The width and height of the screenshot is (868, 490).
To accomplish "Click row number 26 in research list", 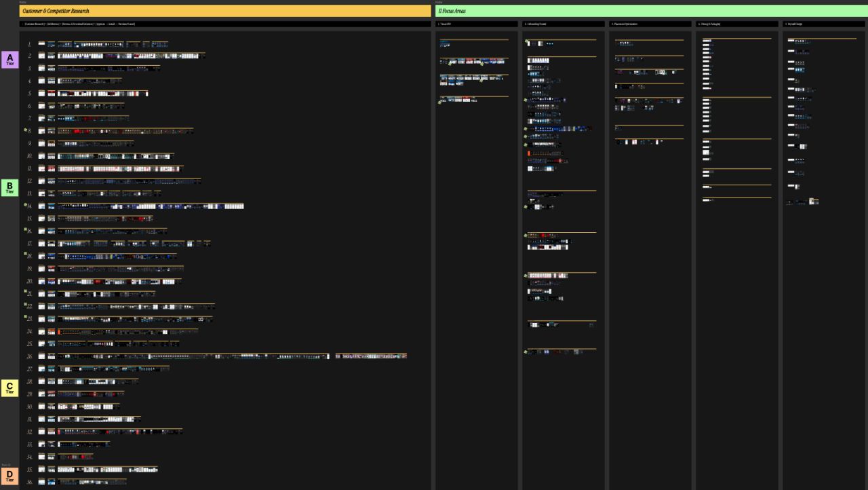I will pyautogui.click(x=30, y=356).
